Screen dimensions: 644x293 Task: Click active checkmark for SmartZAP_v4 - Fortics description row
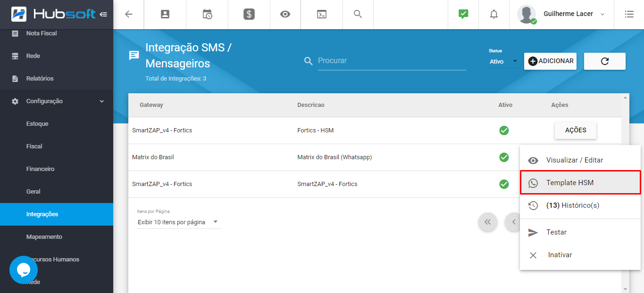click(x=504, y=184)
